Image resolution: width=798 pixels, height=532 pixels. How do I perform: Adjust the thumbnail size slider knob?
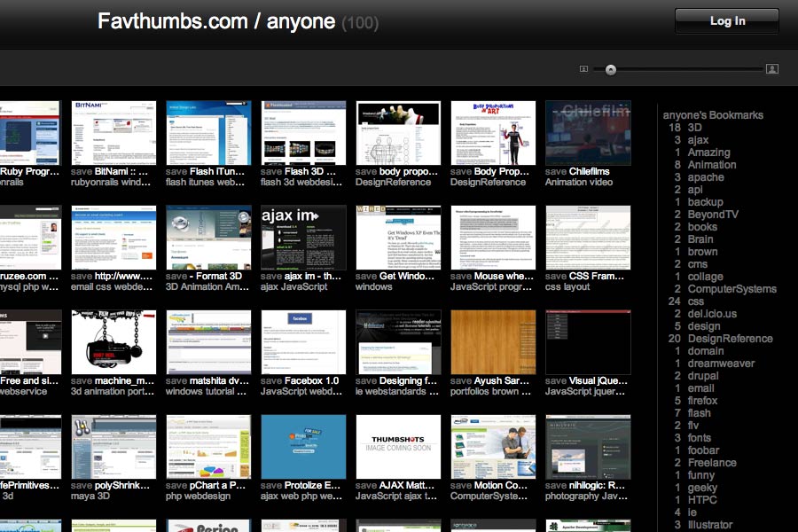pos(611,70)
